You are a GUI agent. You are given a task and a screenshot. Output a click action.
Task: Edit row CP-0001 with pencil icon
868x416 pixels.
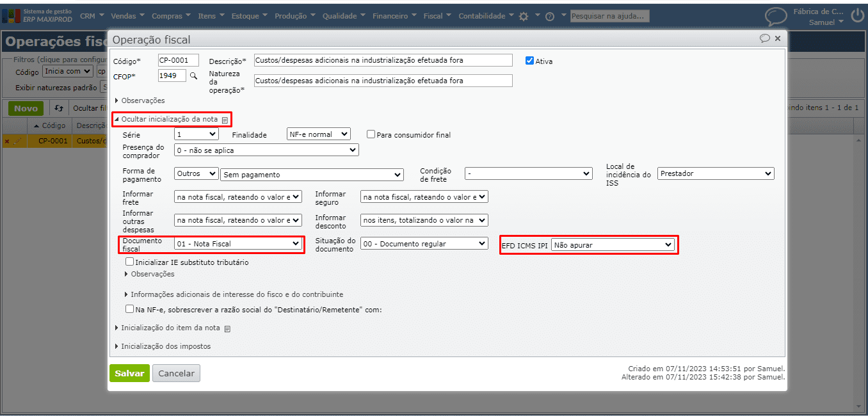pyautogui.click(x=17, y=141)
